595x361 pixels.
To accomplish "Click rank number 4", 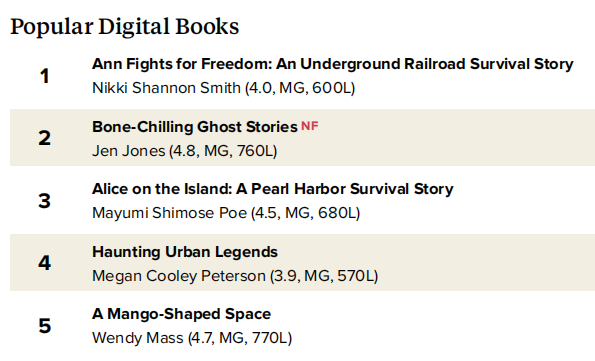I will (44, 263).
